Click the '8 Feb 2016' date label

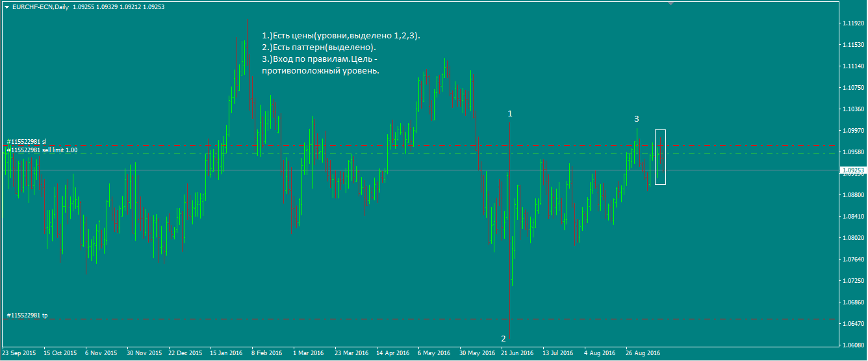[267, 353]
